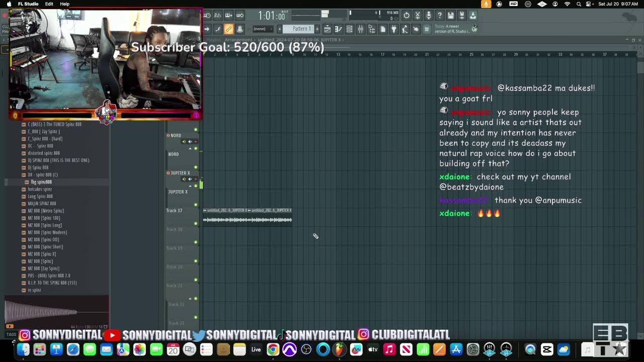Toggle the multilink to controllers link icon
The image size is (644, 362).
click(229, 29)
